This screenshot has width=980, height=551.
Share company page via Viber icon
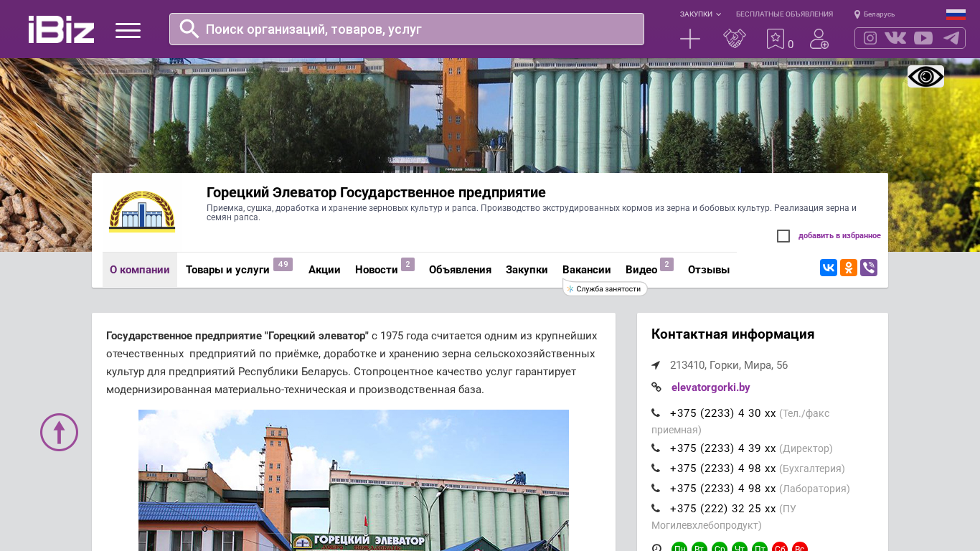coord(869,268)
